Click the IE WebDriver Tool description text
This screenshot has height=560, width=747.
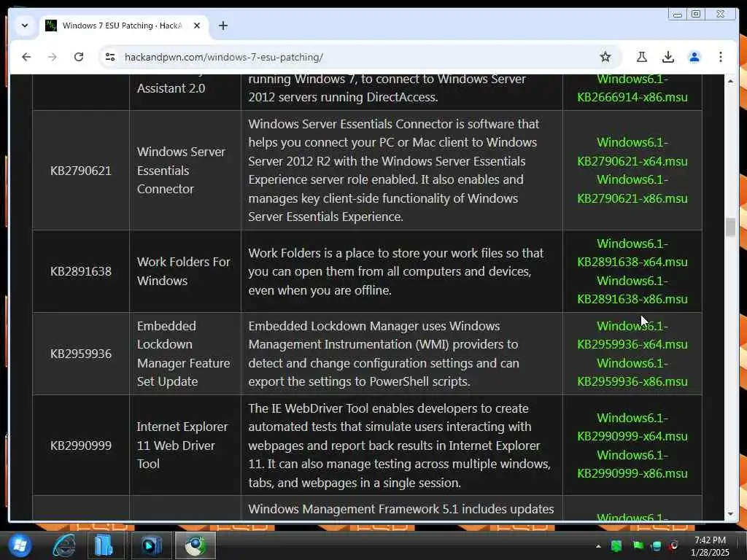[x=399, y=446]
